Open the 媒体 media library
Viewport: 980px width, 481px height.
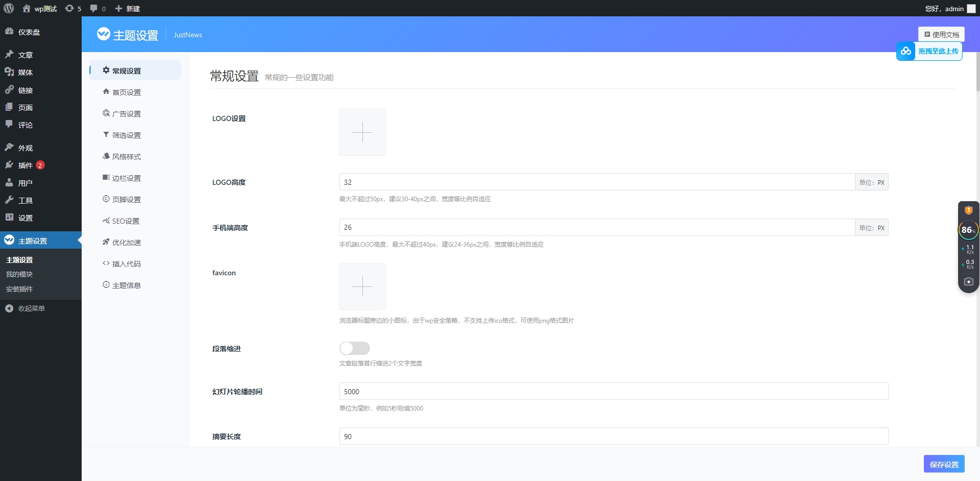click(x=41, y=72)
